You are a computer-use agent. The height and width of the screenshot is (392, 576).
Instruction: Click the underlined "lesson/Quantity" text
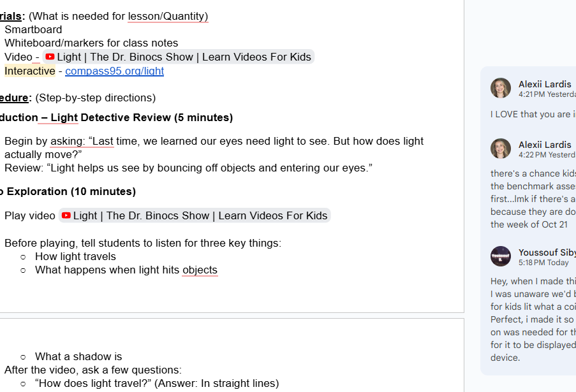[x=168, y=16]
